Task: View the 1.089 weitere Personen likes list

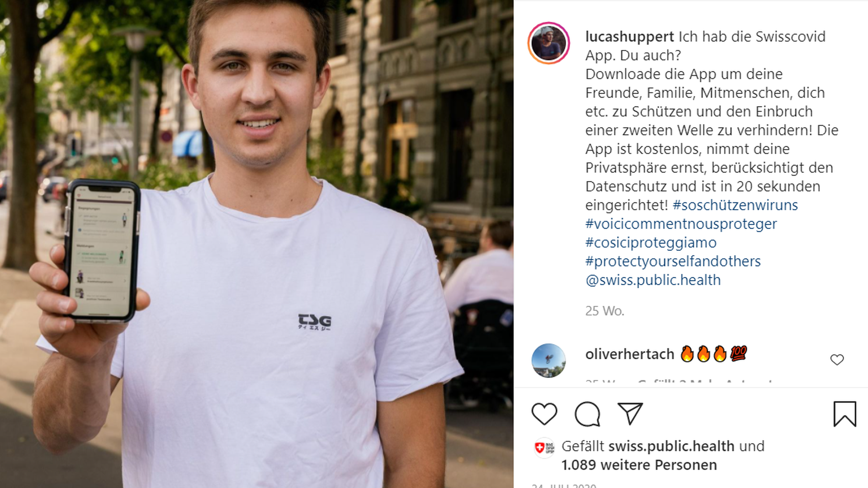Action: click(x=639, y=465)
